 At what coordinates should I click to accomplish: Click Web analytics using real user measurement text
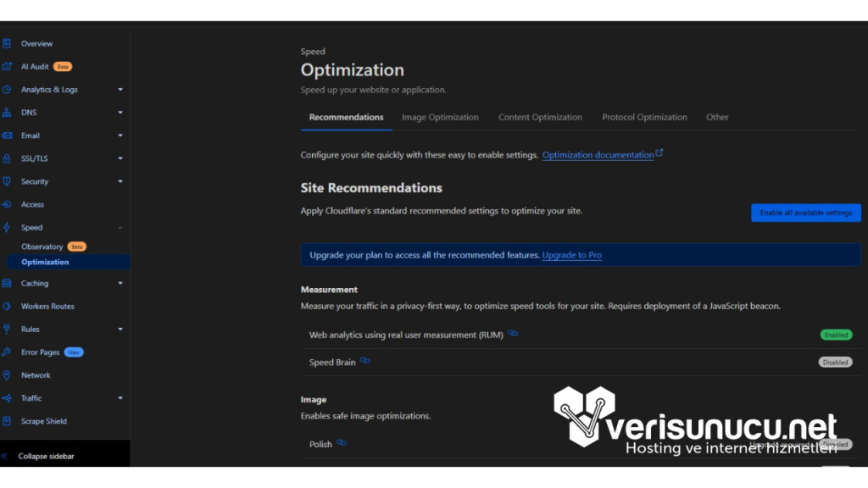coord(406,335)
